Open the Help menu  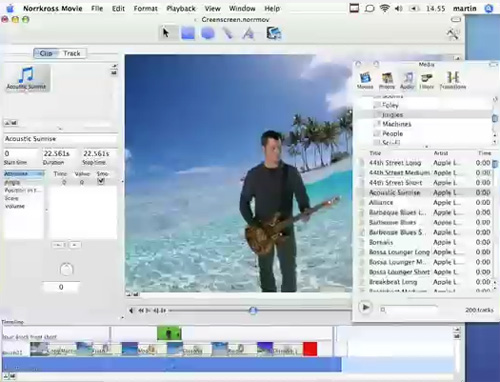tap(272, 8)
